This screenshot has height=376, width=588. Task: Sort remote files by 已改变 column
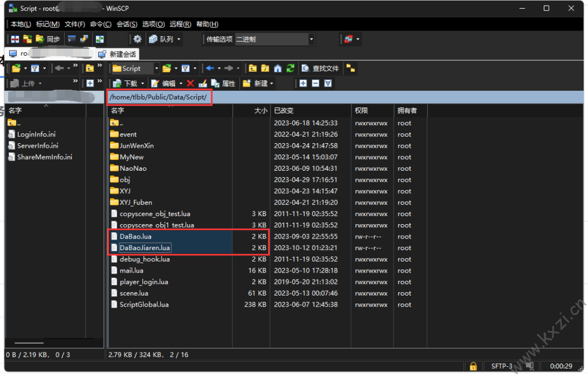(311, 110)
